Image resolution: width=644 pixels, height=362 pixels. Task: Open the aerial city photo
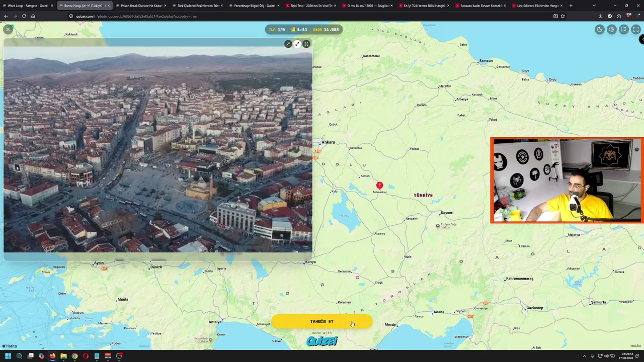158,149
